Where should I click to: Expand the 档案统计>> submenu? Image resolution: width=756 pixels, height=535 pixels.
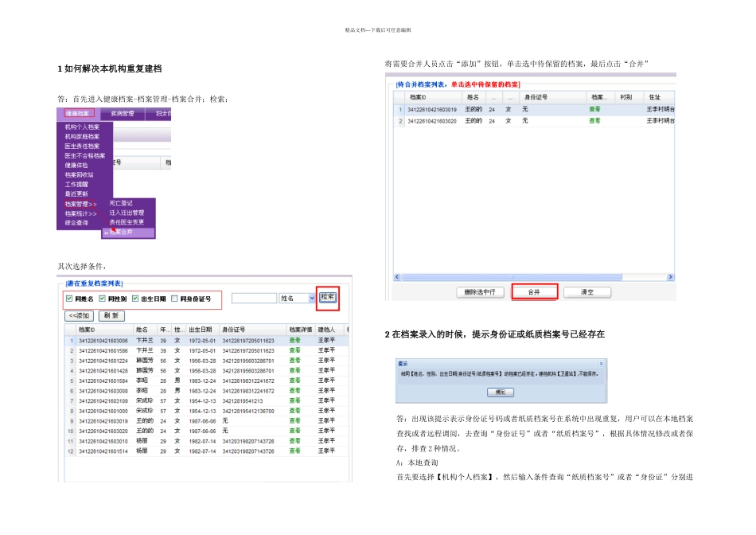[80, 213]
